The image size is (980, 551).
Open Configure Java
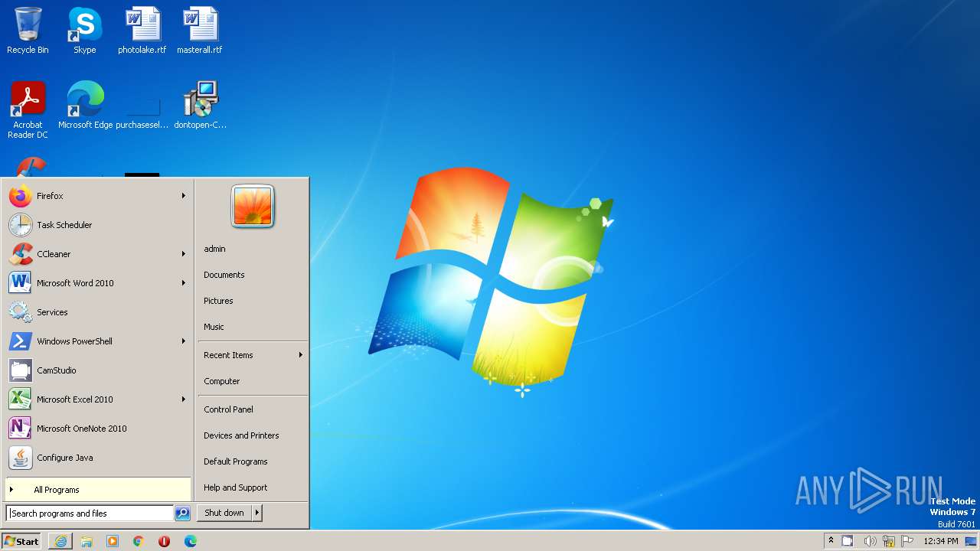pyautogui.click(x=97, y=458)
